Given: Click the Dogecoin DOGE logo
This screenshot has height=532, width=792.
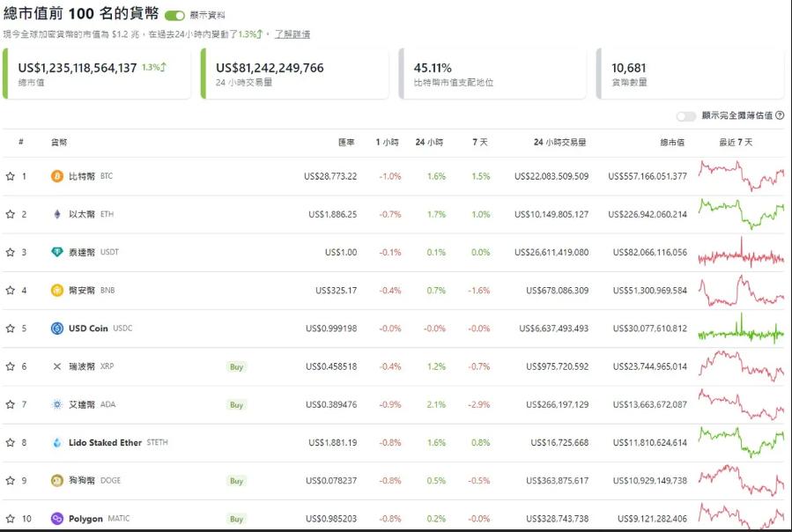Looking at the screenshot, I should [57, 480].
